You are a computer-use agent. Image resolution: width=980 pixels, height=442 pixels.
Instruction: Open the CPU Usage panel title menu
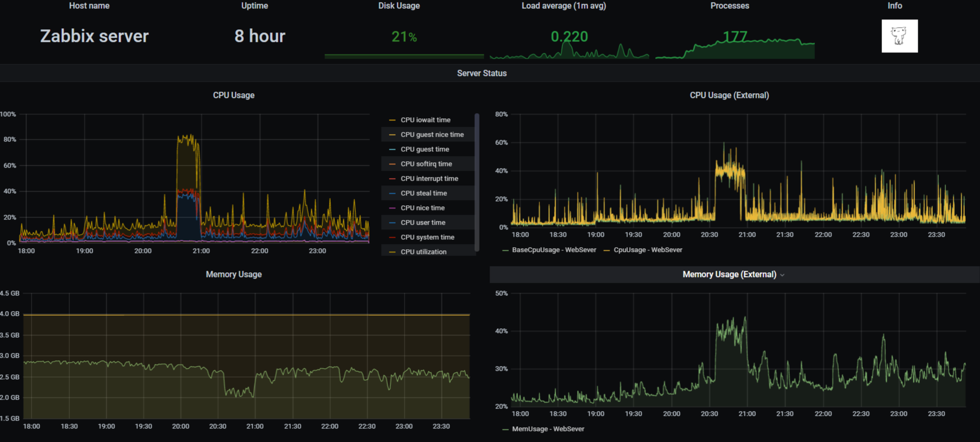(x=234, y=95)
